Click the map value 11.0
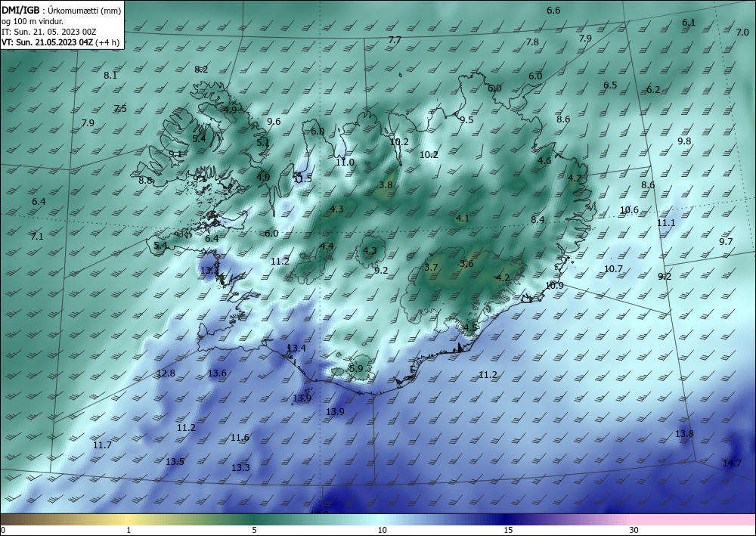 (345, 163)
